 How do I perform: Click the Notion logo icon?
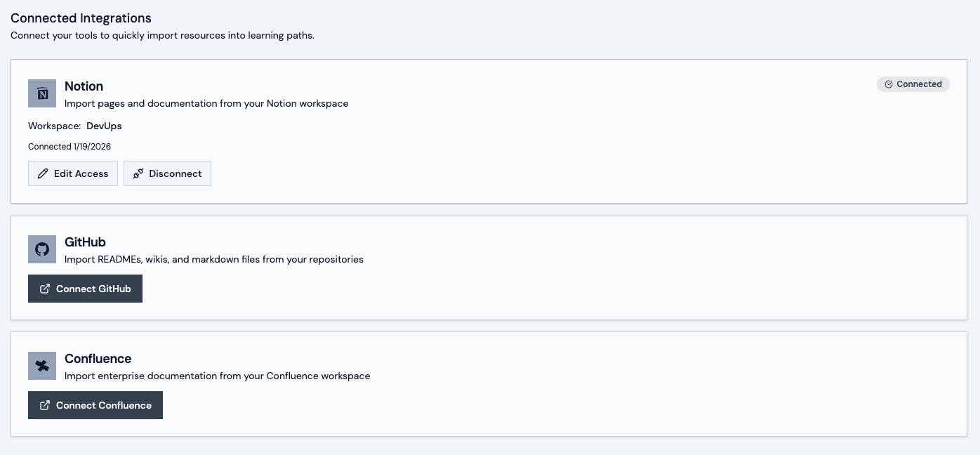click(42, 93)
